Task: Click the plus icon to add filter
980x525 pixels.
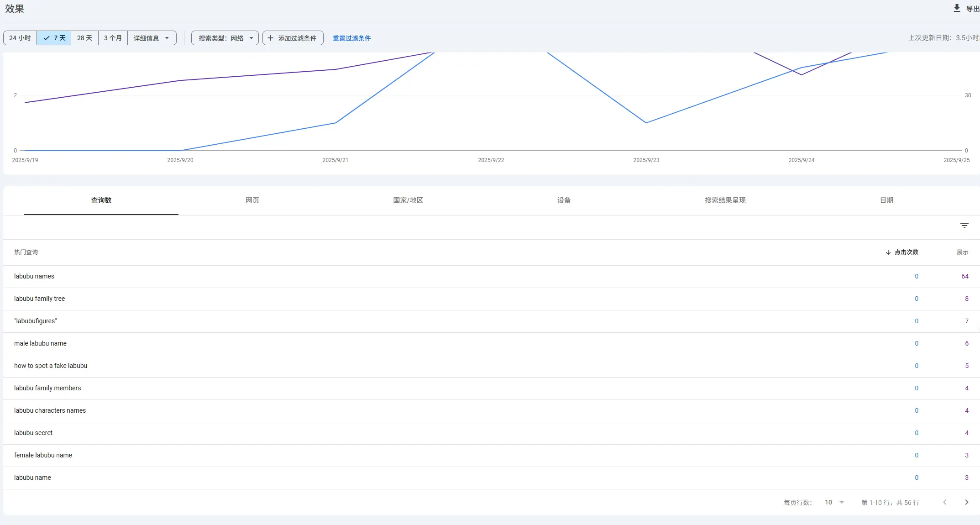Action: point(271,38)
